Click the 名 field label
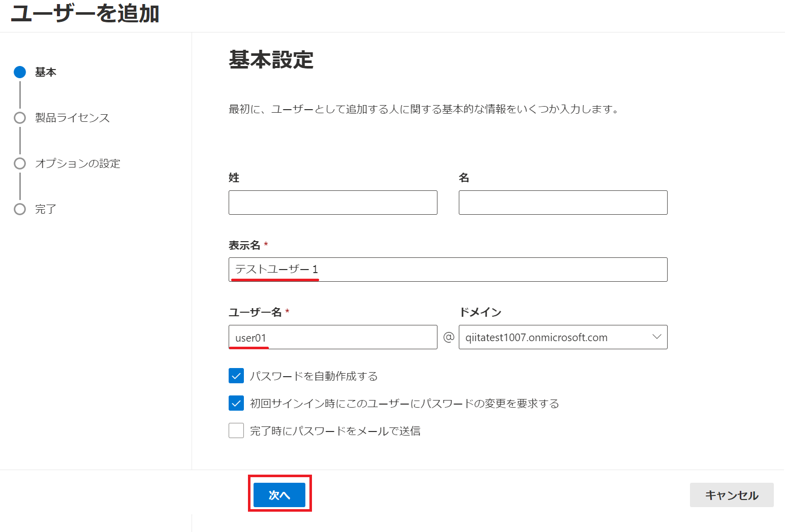785x532 pixels. [464, 178]
